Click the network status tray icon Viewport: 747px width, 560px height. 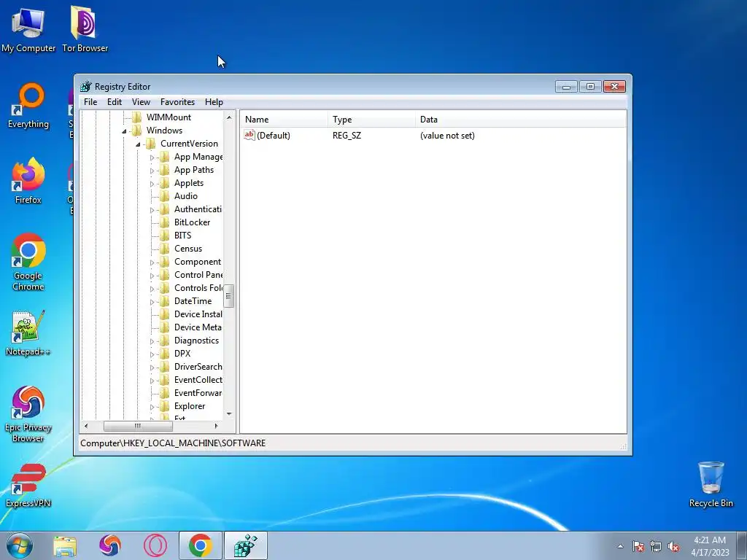pyautogui.click(x=656, y=546)
